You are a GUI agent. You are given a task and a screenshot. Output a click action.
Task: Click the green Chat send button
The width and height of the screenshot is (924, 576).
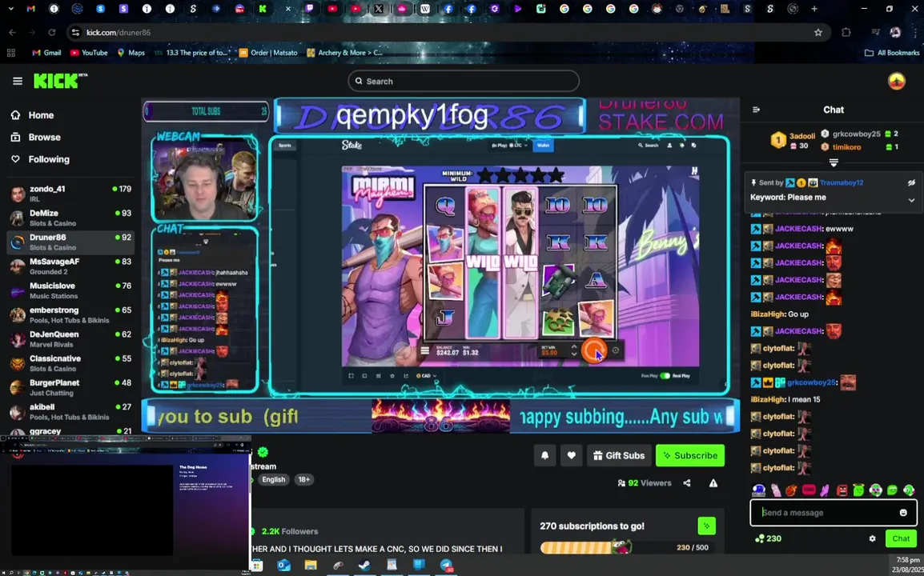[x=901, y=538]
